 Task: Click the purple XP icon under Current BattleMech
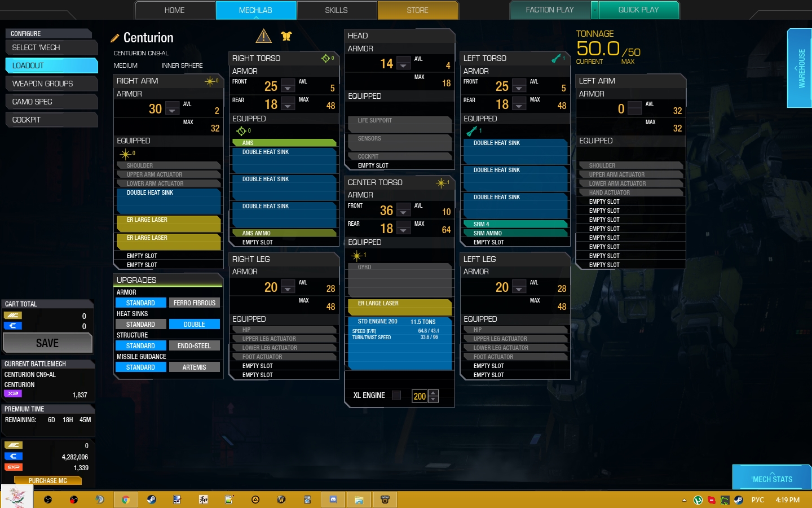point(13,393)
